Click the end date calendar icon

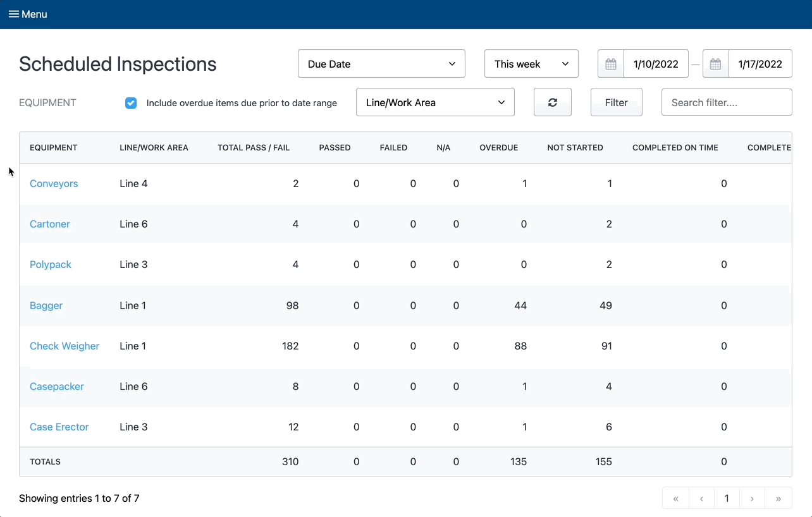coord(716,64)
